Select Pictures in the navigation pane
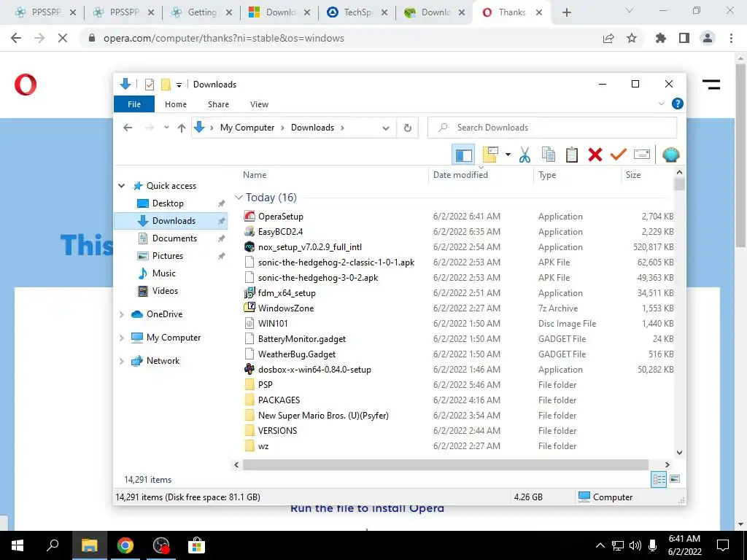The height and width of the screenshot is (560, 747). coord(167,256)
